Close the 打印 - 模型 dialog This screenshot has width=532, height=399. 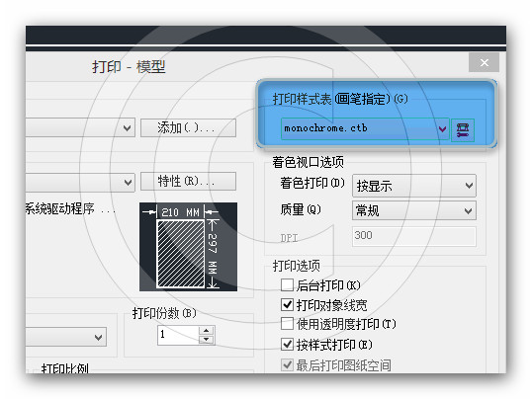coord(484,62)
